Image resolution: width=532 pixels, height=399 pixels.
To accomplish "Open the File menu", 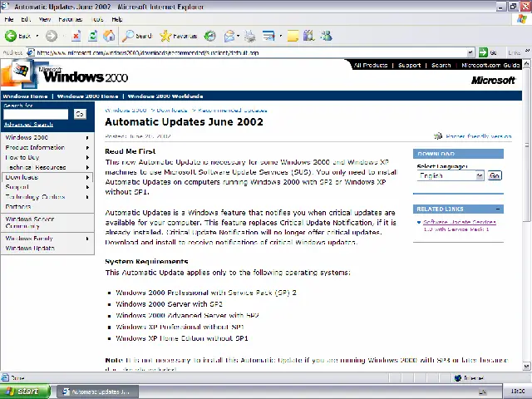I will (9, 19).
